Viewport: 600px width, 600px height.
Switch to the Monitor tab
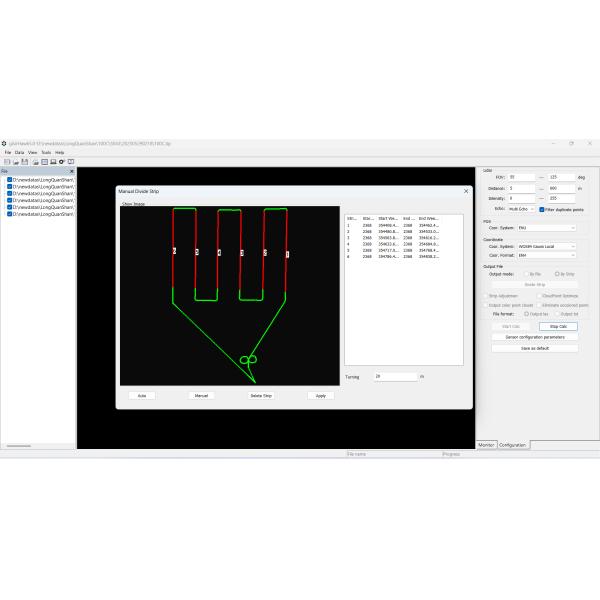[x=486, y=444]
